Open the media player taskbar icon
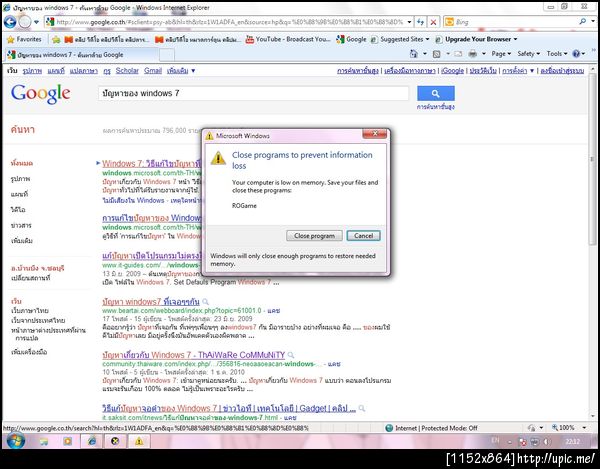This screenshot has height=469, width=600. click(68, 441)
